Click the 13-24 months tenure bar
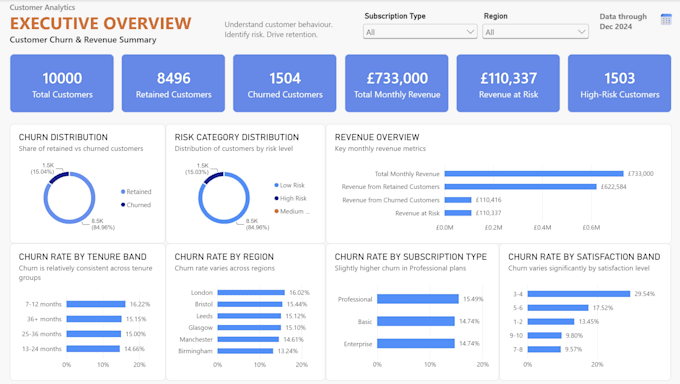680x384 pixels. (93, 349)
